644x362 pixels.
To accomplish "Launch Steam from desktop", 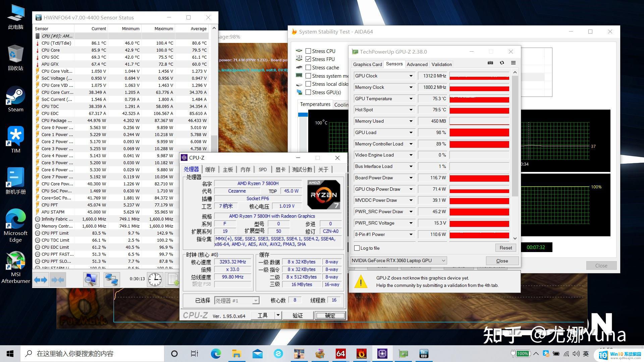I will click(x=15, y=99).
